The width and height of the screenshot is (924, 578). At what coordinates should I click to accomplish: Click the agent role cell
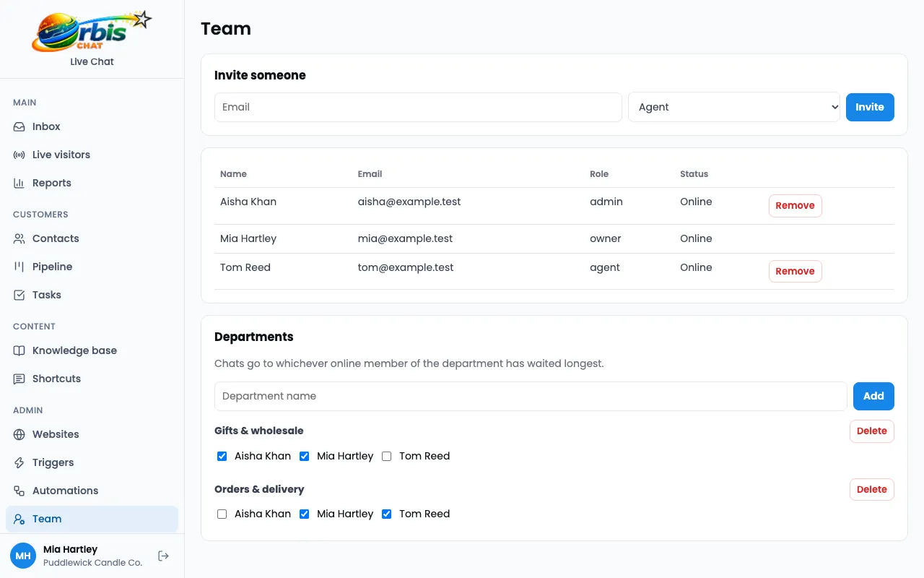605,267
